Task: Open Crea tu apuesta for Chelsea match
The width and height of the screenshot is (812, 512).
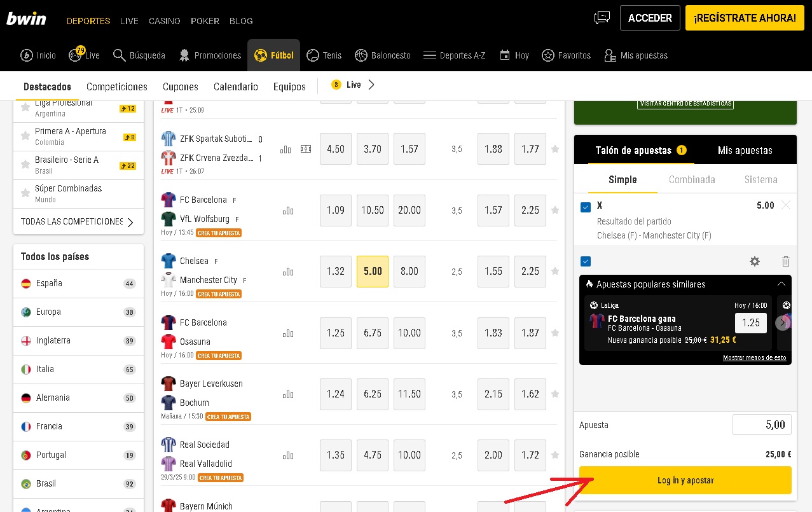Action: click(x=219, y=294)
